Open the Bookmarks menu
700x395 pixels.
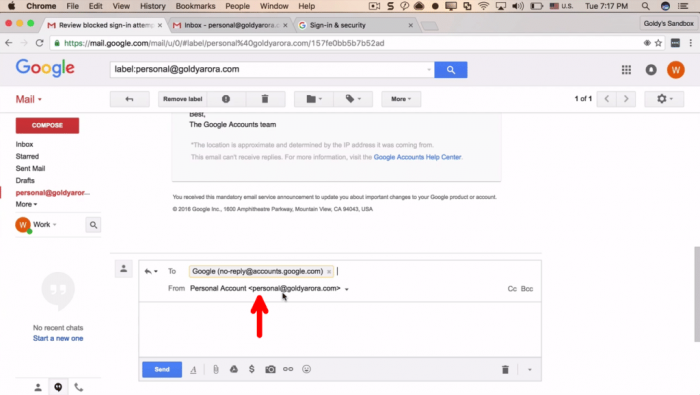coord(195,6)
